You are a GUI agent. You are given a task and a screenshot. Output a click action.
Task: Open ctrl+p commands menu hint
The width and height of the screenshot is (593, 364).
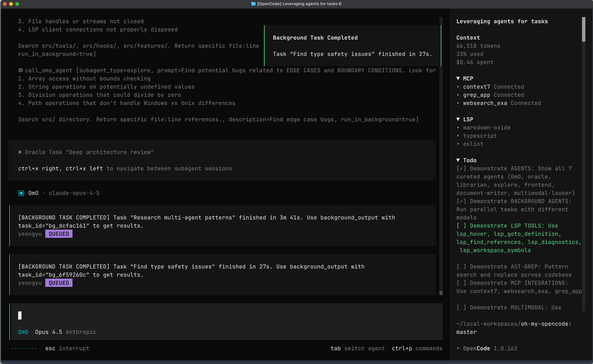417,348
